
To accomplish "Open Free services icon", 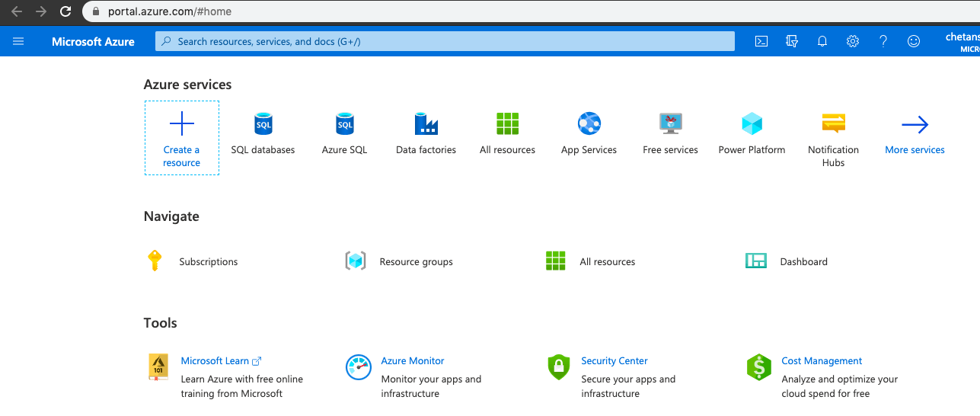I will pos(671,123).
